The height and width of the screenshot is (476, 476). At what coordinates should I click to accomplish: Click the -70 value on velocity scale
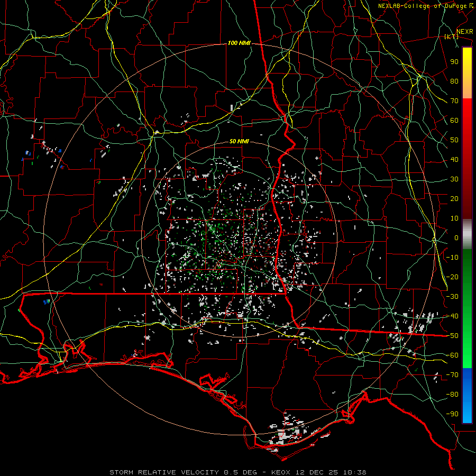(x=452, y=375)
